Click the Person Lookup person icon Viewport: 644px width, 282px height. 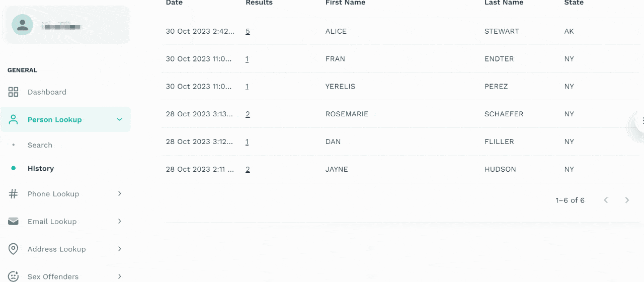pyautogui.click(x=13, y=120)
